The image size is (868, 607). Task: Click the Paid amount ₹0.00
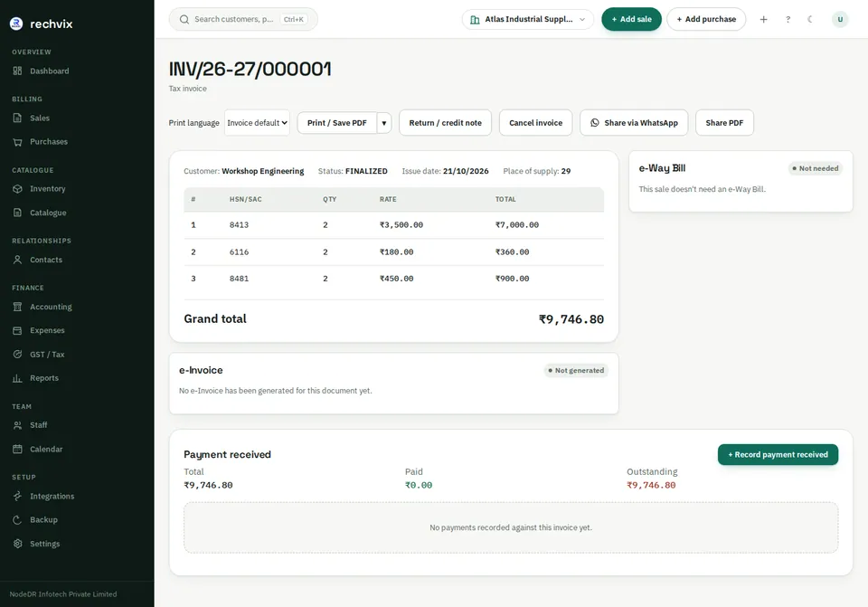click(x=419, y=485)
